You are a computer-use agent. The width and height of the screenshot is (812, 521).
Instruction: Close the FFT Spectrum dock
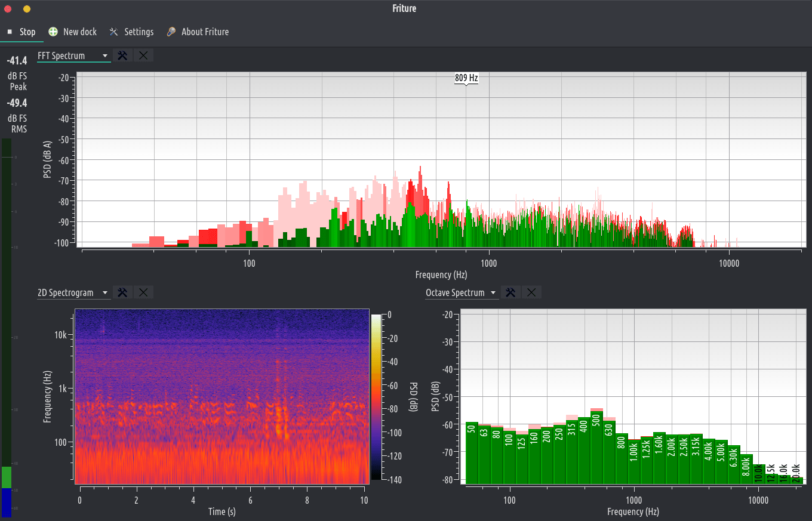(143, 56)
